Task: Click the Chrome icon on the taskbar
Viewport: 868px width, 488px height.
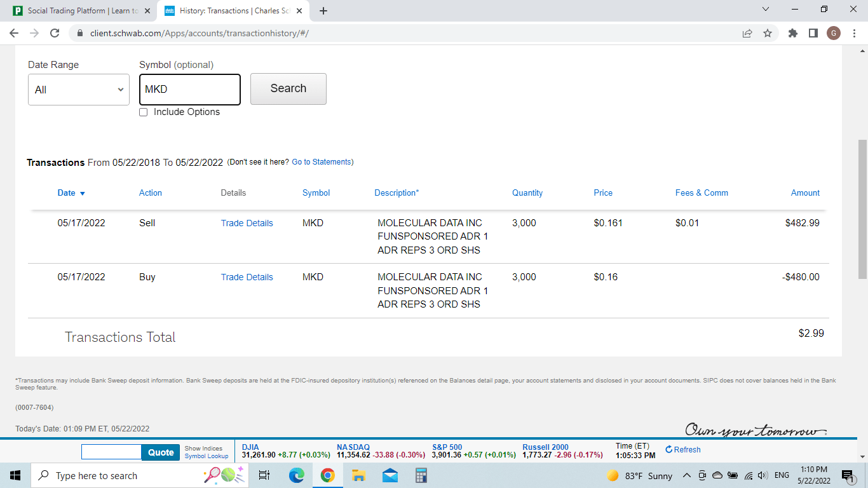Action: [327, 475]
